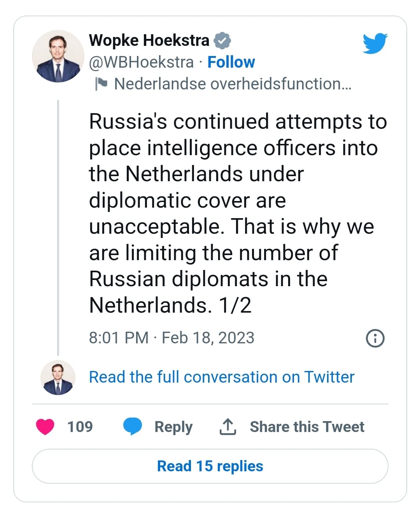Follow the @WBHoekstra account
This screenshot has height=516, width=420.
point(231,62)
